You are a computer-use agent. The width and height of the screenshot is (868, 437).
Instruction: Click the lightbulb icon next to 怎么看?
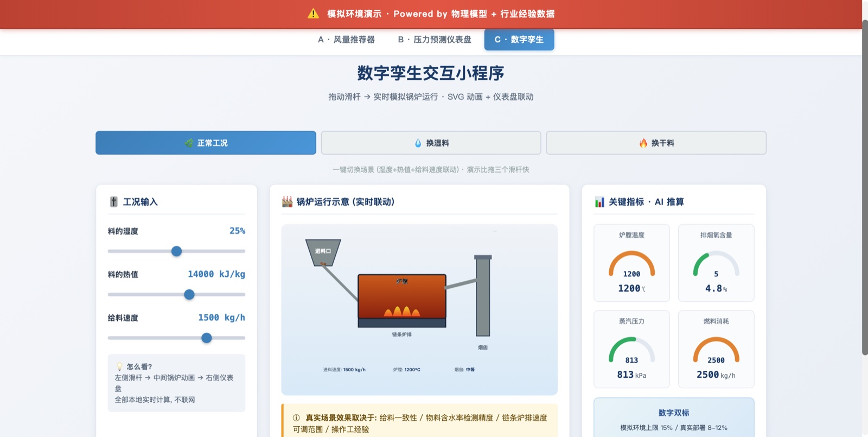119,367
